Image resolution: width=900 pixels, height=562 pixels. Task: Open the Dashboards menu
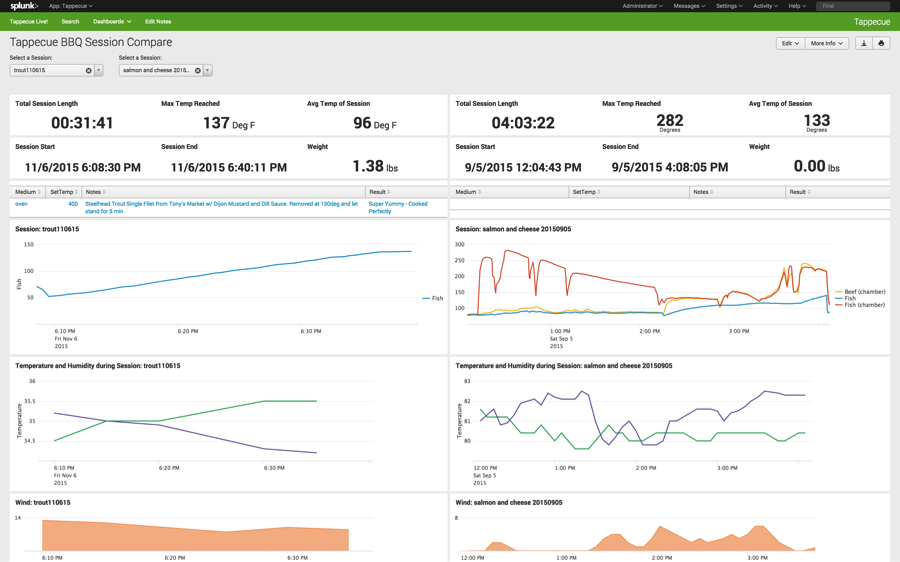click(x=111, y=21)
